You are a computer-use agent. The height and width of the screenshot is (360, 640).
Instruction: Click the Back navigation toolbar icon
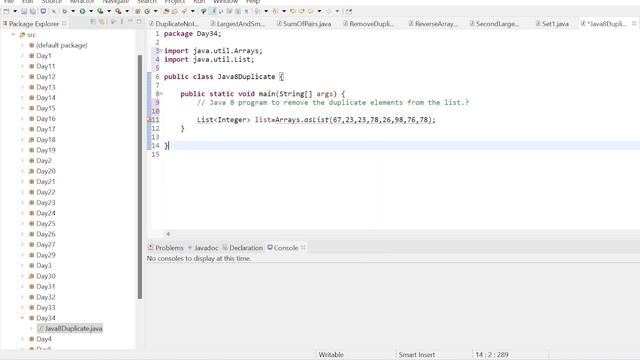tap(311, 11)
